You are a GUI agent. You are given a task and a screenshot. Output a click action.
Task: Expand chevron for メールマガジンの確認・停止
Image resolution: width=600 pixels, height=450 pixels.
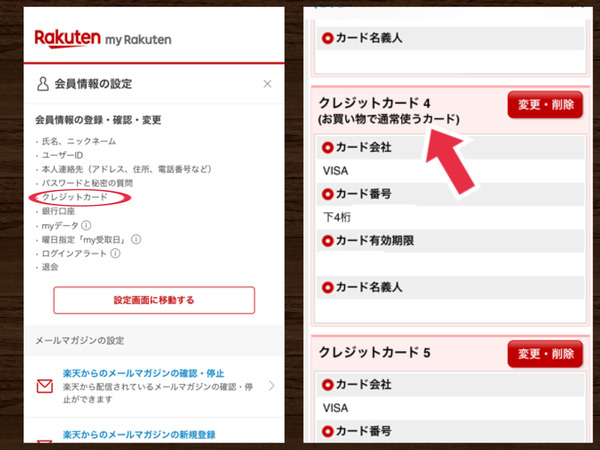(x=272, y=386)
